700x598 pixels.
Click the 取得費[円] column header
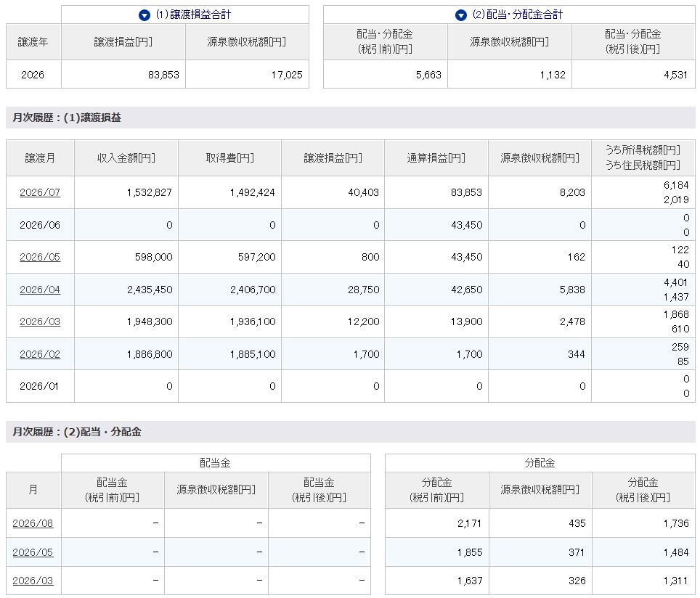(230, 158)
